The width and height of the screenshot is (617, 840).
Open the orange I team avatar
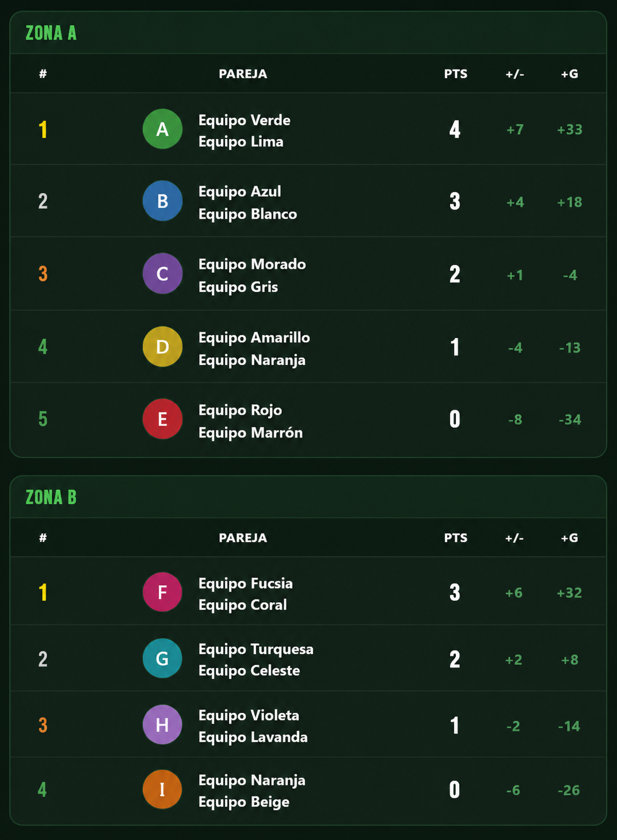pos(162,789)
